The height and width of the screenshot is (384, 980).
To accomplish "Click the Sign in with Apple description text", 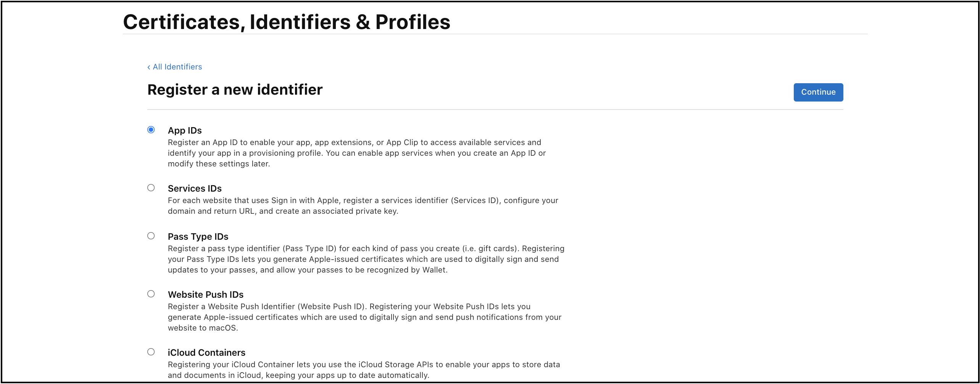I will [x=363, y=206].
